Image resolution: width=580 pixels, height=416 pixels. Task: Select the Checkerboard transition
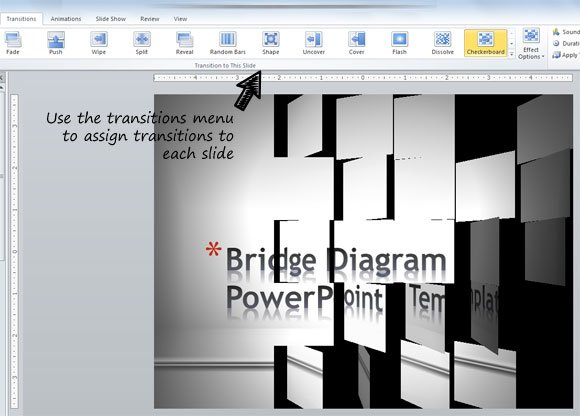tap(485, 43)
